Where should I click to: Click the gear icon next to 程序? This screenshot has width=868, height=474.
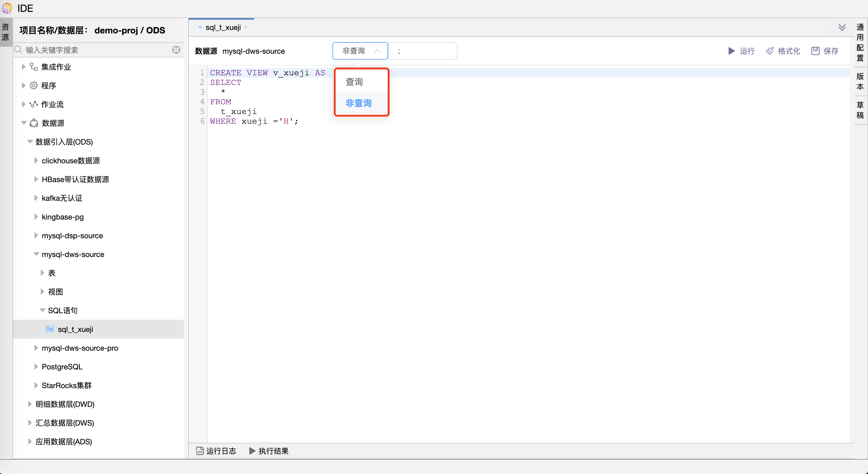(x=34, y=86)
